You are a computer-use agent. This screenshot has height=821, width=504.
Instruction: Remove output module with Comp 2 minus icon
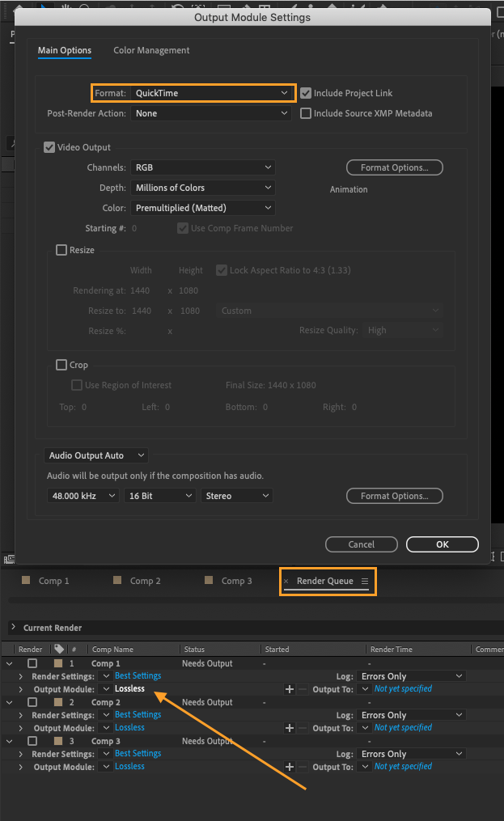point(303,728)
